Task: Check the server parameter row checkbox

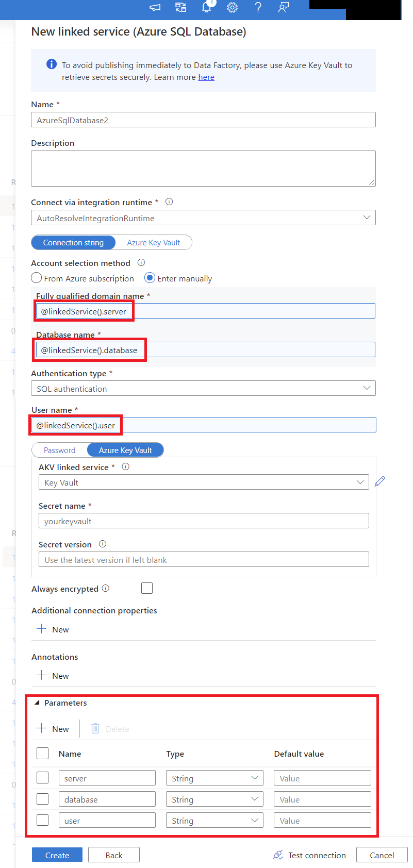Action: point(42,777)
